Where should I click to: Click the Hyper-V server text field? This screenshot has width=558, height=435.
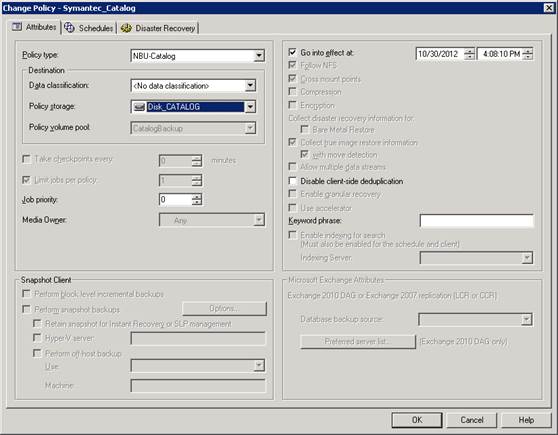tap(198, 338)
